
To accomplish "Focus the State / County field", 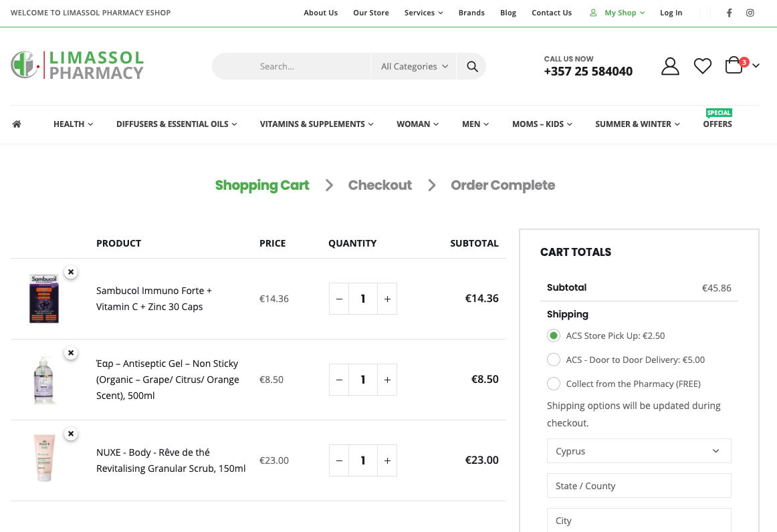I will pos(639,485).
